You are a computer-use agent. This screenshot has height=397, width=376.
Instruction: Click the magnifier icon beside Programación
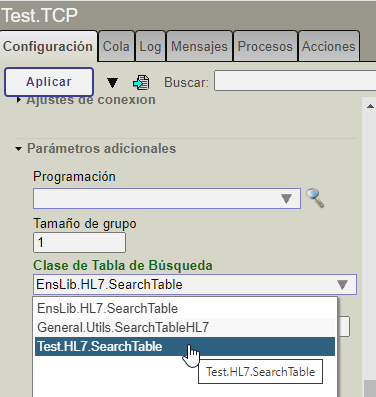(315, 198)
